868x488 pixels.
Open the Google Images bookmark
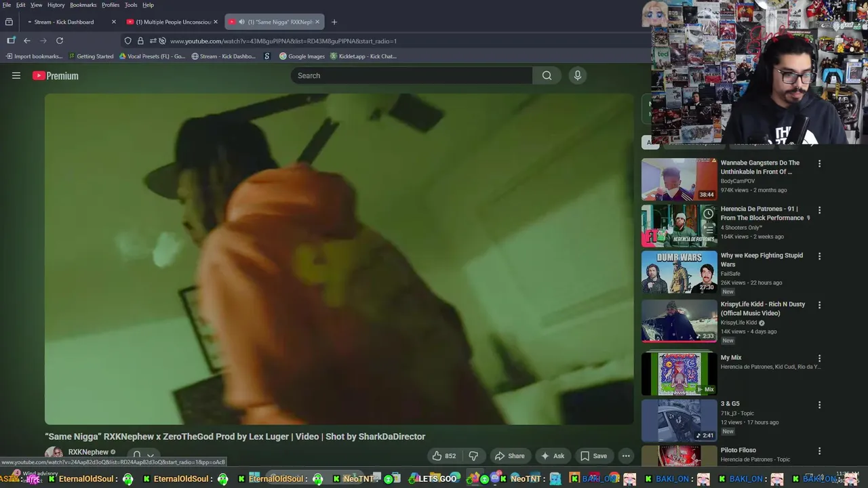[x=302, y=56]
